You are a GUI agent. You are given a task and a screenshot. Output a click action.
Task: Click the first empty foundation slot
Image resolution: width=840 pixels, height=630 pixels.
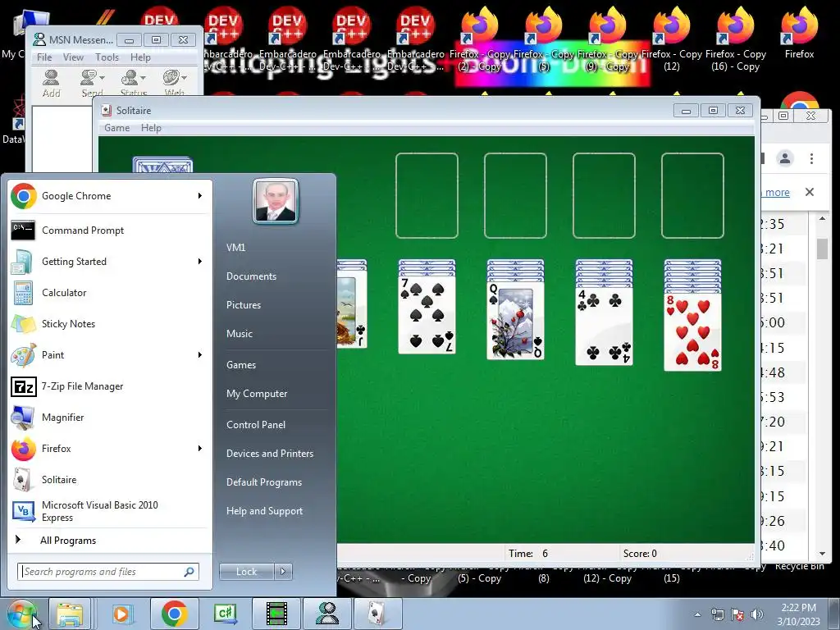[427, 195]
